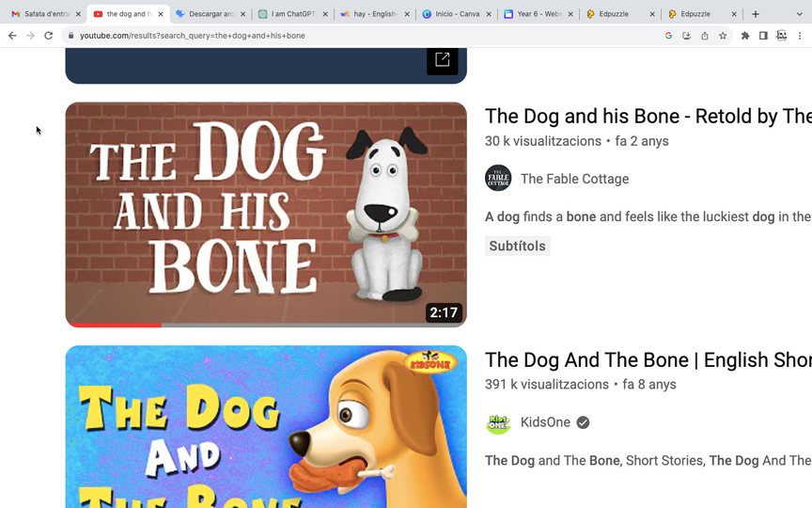Switch to I am ChatGPT tab
812x508 pixels.
pos(293,14)
